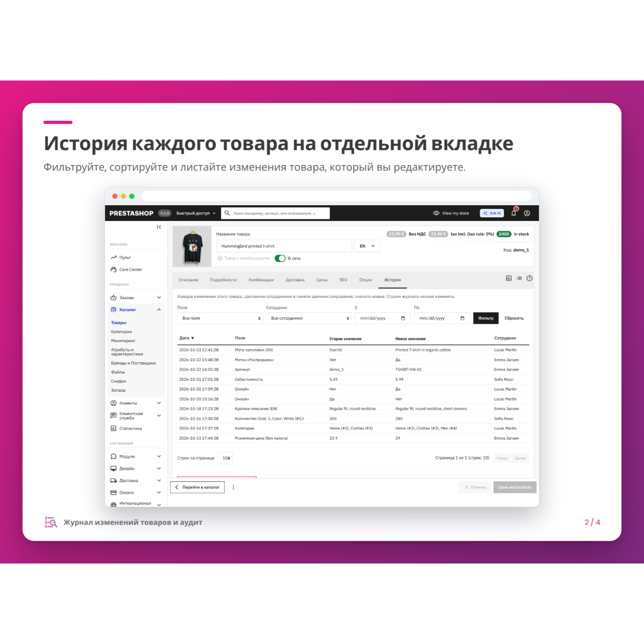Open the Все сотрудники dropdown

point(309,318)
